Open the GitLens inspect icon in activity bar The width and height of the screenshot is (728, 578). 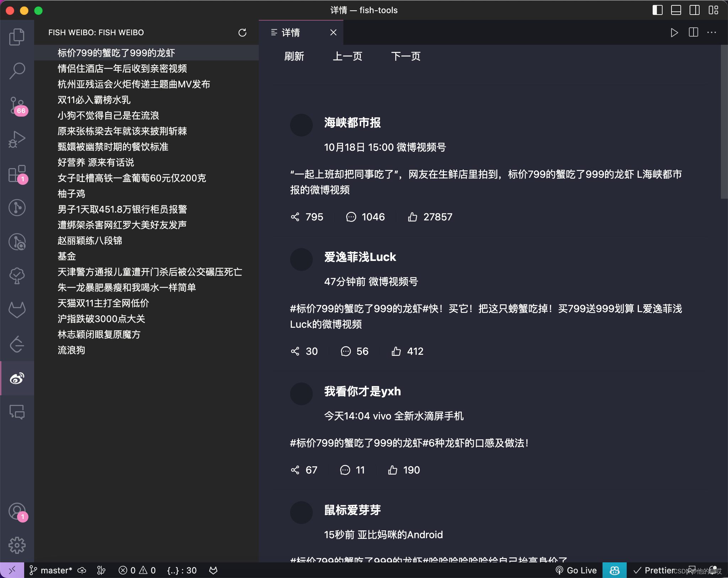coord(17,242)
